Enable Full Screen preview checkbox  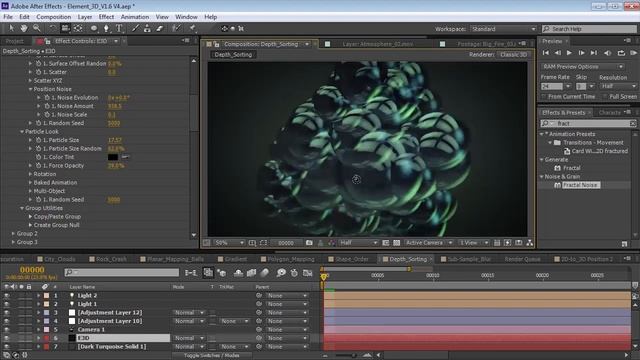click(x=605, y=97)
